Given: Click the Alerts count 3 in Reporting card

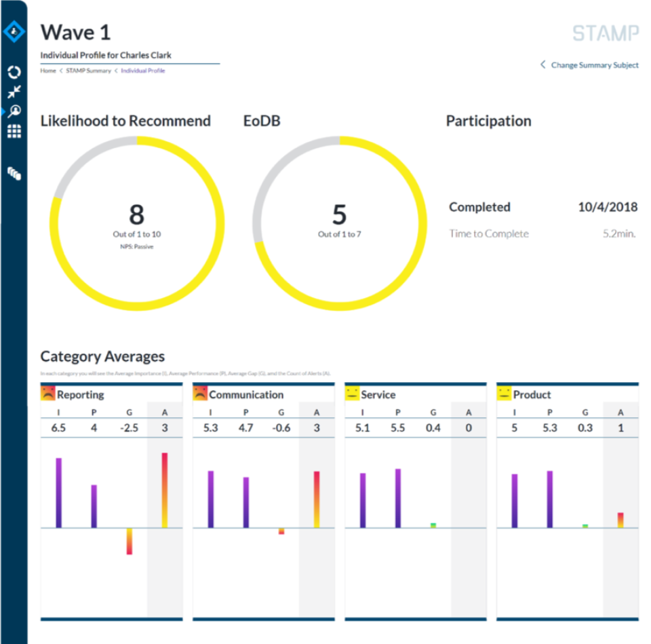Looking at the screenshot, I should 164,428.
